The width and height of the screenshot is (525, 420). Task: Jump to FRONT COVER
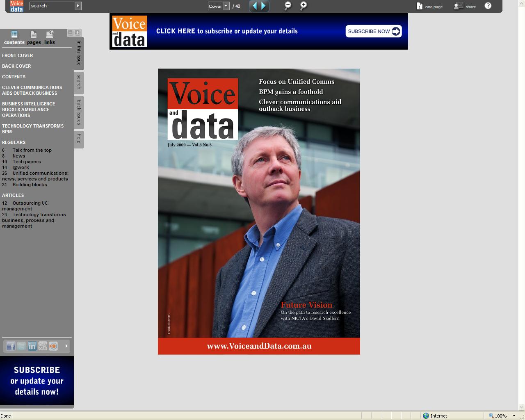[x=18, y=55]
